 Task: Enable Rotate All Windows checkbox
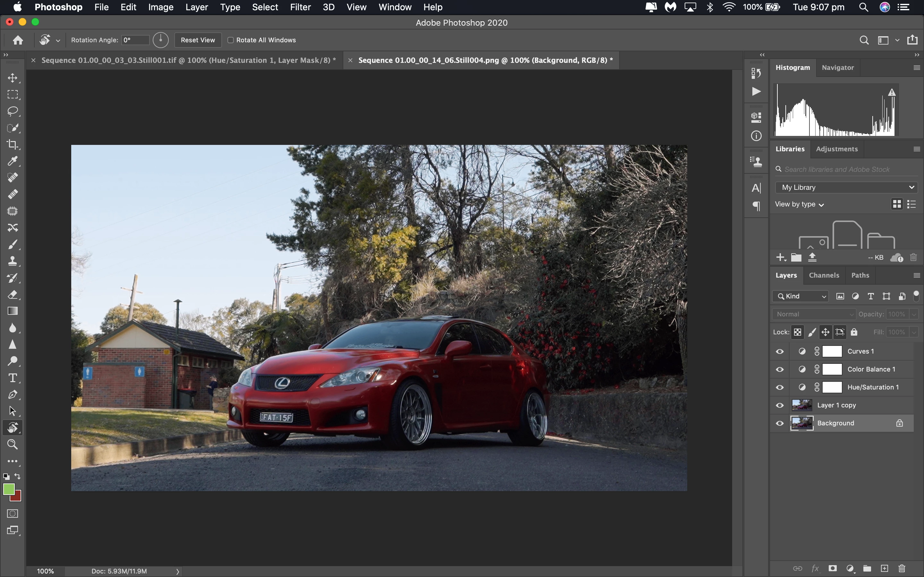click(x=231, y=40)
